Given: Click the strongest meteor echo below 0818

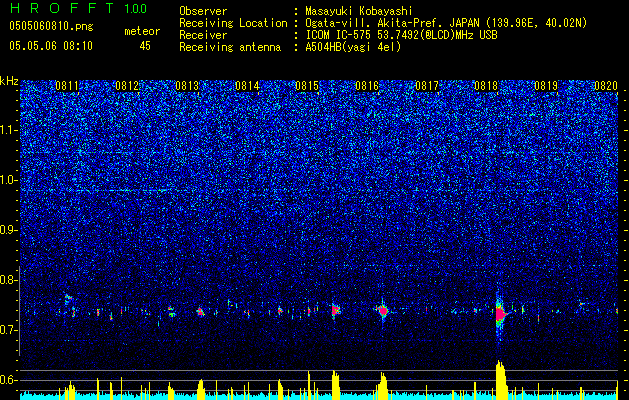Looking at the screenshot, I should pos(500,315).
